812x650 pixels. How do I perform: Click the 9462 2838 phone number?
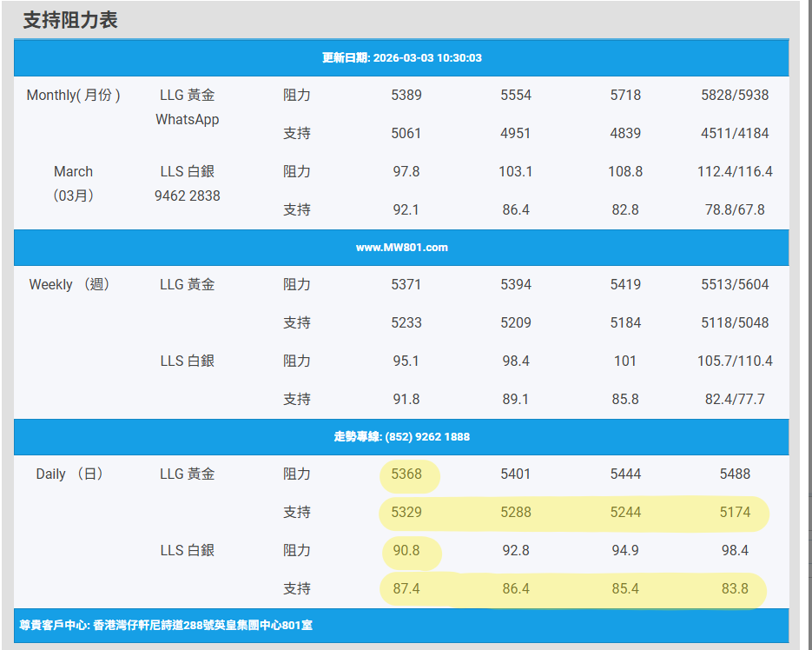pos(188,196)
